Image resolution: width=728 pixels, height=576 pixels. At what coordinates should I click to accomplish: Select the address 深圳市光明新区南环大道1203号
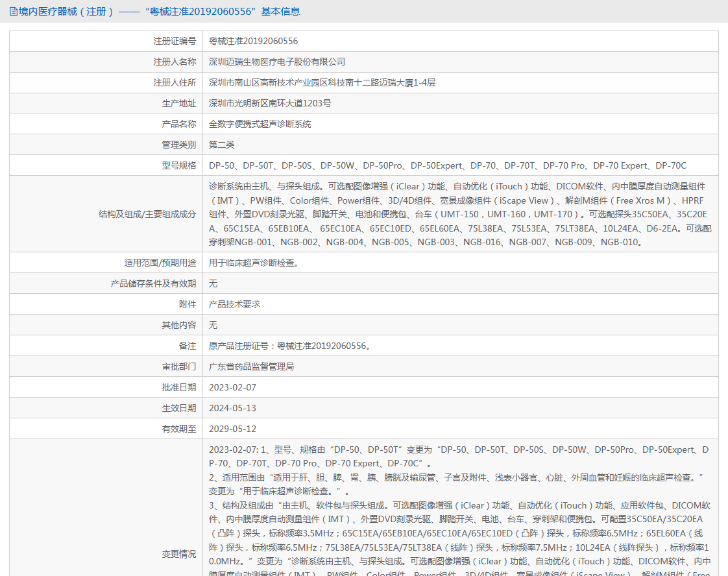click(270, 104)
